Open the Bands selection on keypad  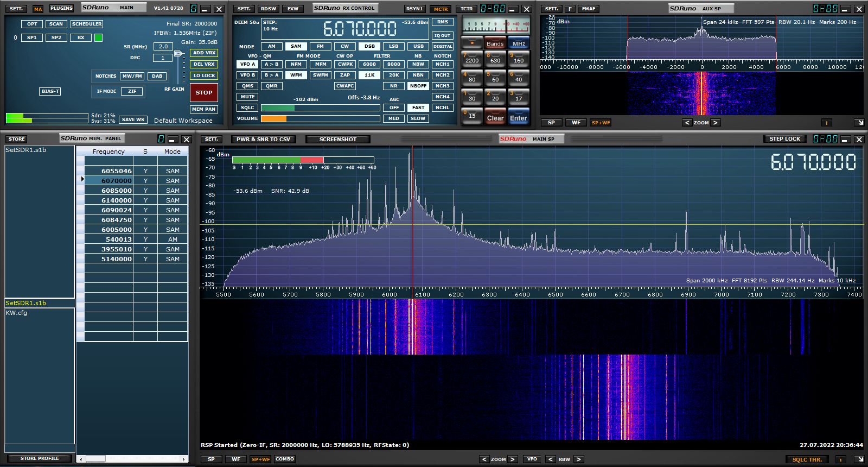[x=495, y=43]
